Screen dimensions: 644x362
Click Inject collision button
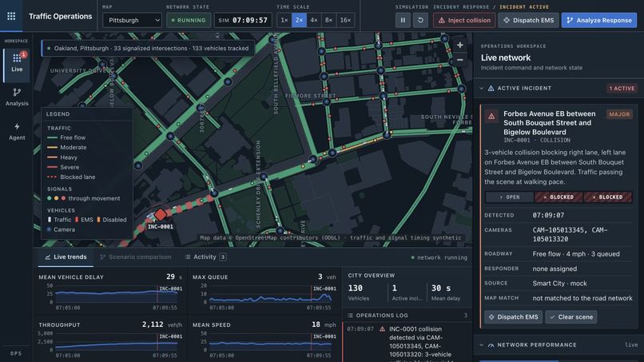464,20
